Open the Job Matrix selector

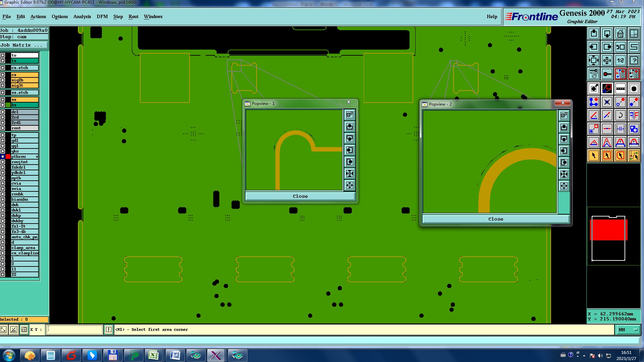(x=23, y=45)
